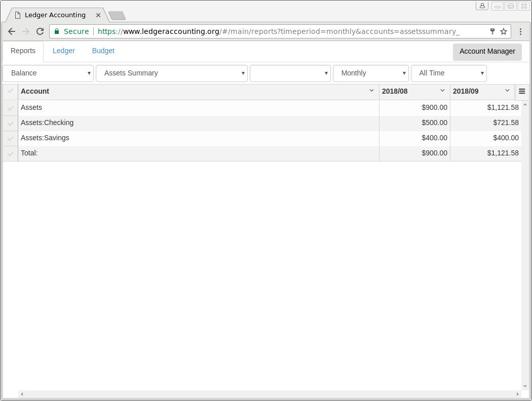Close the Ledger Accounting browser tab
Viewport: 532px width, 401px height.
point(98,15)
